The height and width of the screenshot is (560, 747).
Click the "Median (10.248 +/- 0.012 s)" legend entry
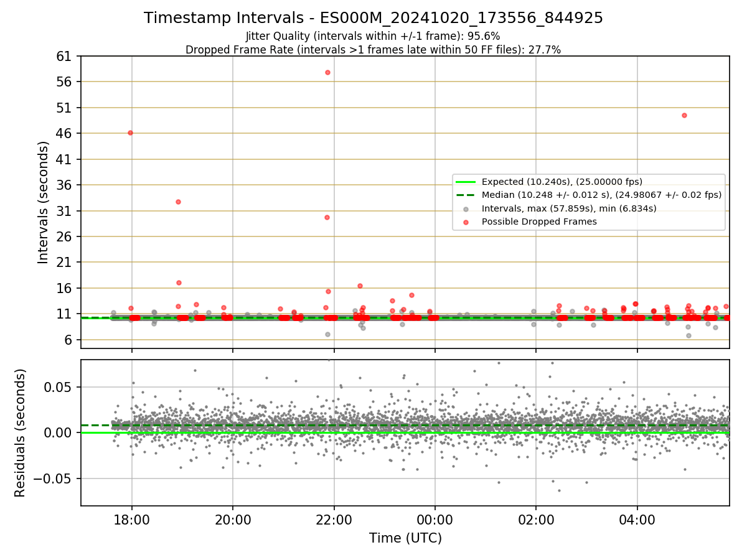point(602,195)
